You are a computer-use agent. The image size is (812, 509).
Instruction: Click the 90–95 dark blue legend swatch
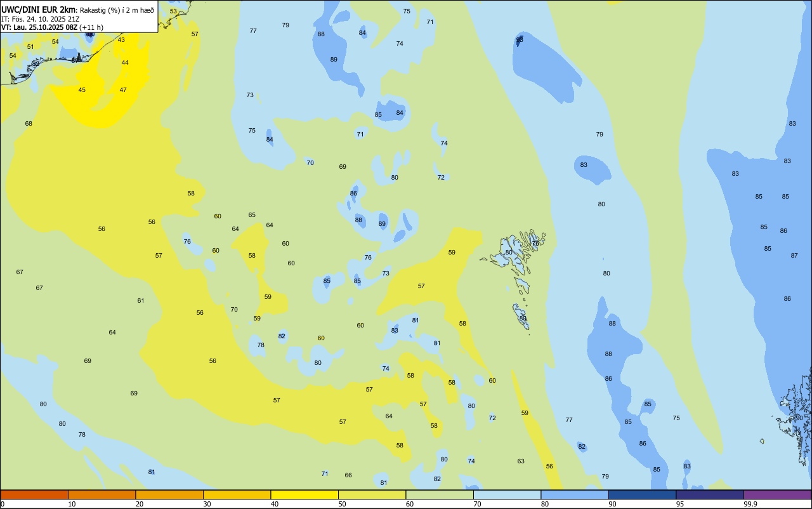coord(642,494)
